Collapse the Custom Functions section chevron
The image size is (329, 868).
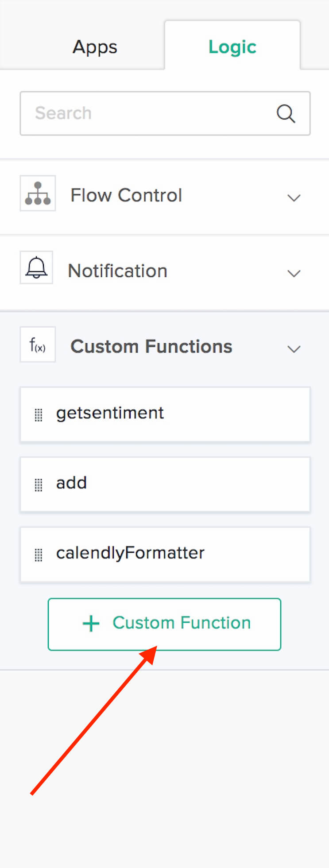[294, 349]
